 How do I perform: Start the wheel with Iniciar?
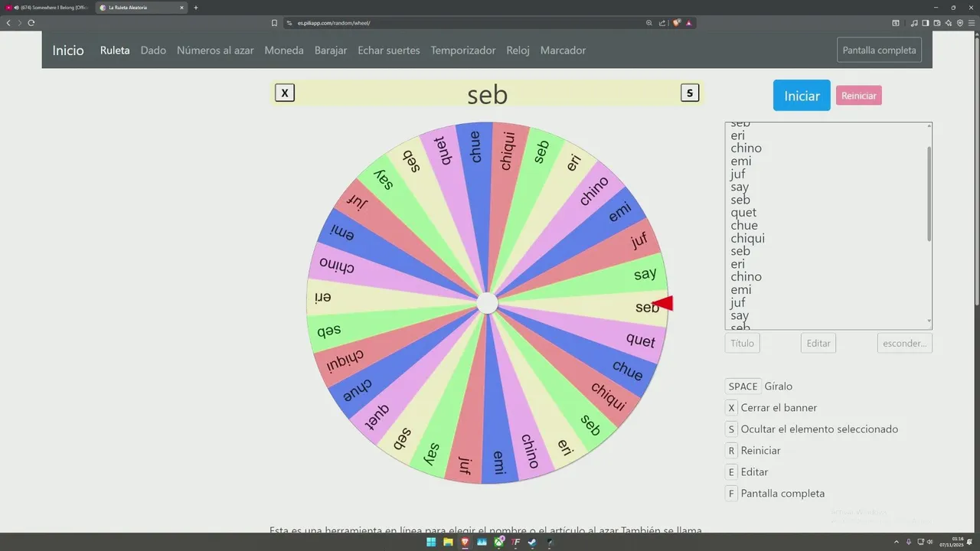click(802, 96)
